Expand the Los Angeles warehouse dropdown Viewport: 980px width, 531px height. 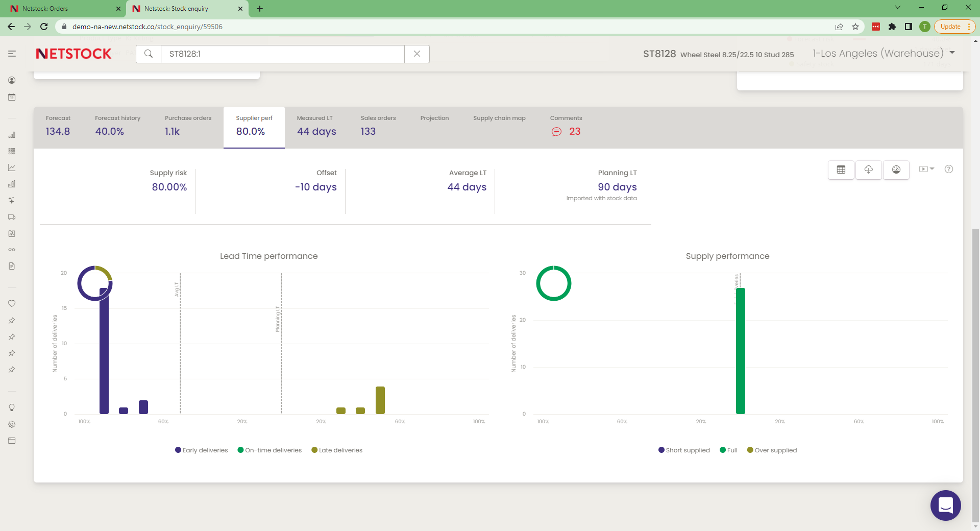click(x=952, y=53)
